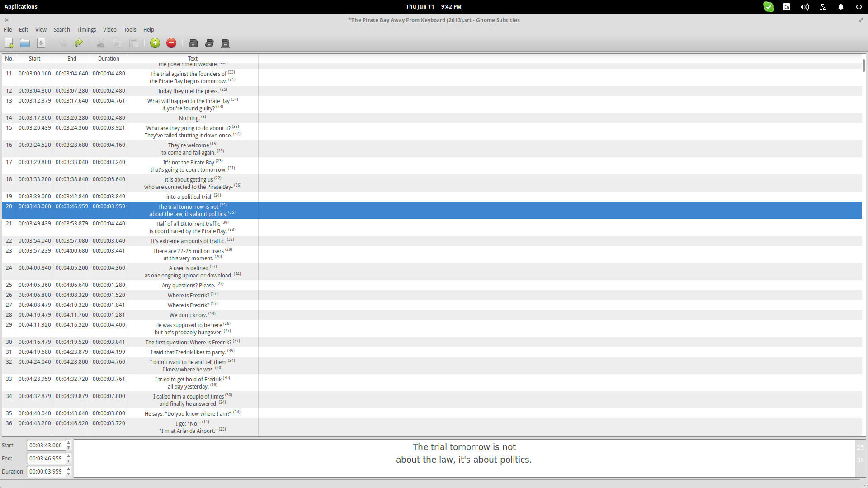
Task: Delete subtitle with the red minus icon
Action: click(171, 43)
